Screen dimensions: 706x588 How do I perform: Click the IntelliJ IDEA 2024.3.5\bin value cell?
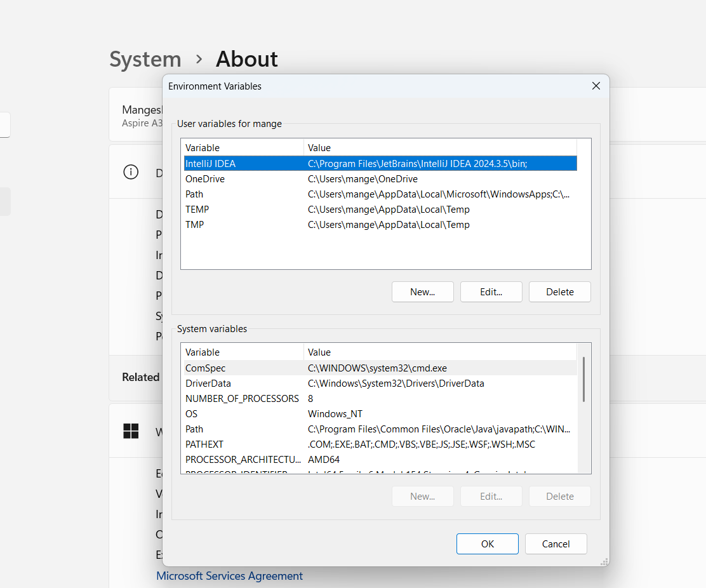(x=417, y=163)
